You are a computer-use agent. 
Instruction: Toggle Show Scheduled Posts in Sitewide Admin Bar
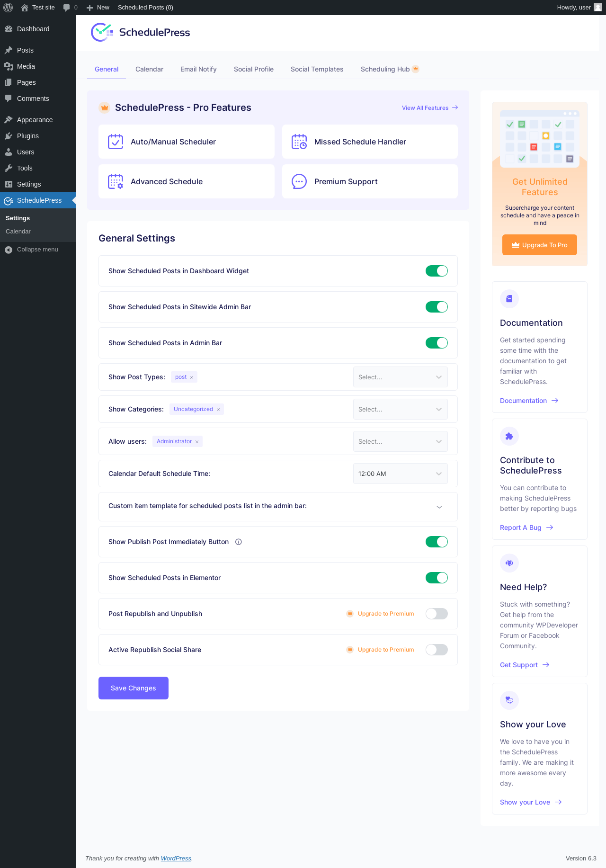pyautogui.click(x=437, y=307)
